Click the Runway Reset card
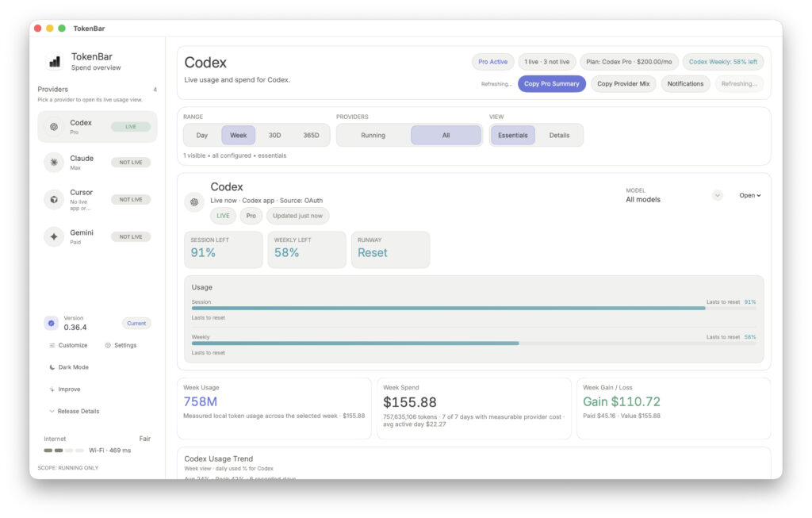 click(390, 250)
